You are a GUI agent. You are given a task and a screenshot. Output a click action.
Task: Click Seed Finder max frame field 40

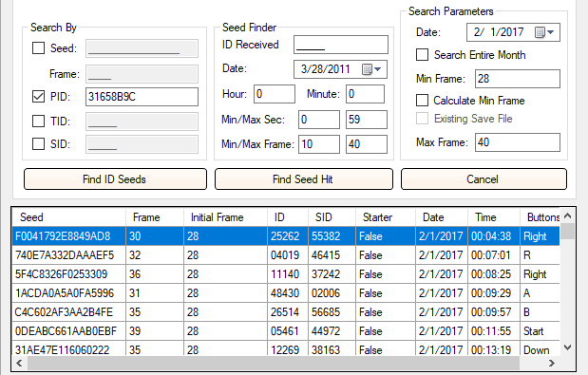point(367,144)
